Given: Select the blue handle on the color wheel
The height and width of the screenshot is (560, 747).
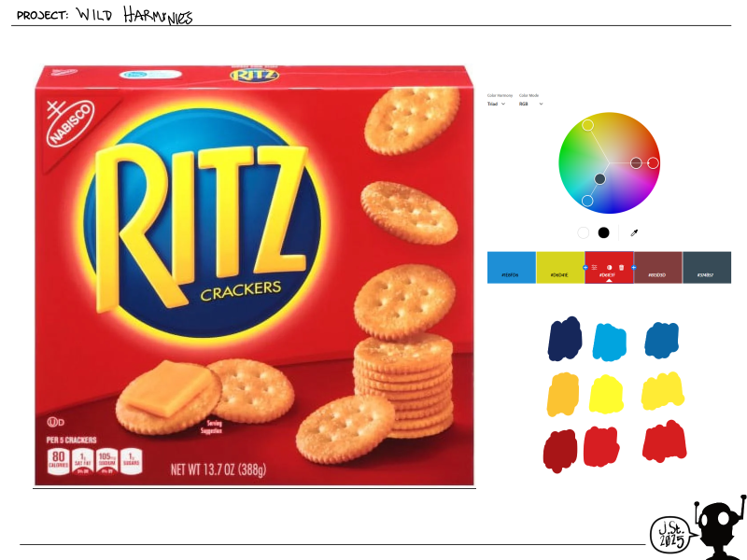Looking at the screenshot, I should click(587, 201).
